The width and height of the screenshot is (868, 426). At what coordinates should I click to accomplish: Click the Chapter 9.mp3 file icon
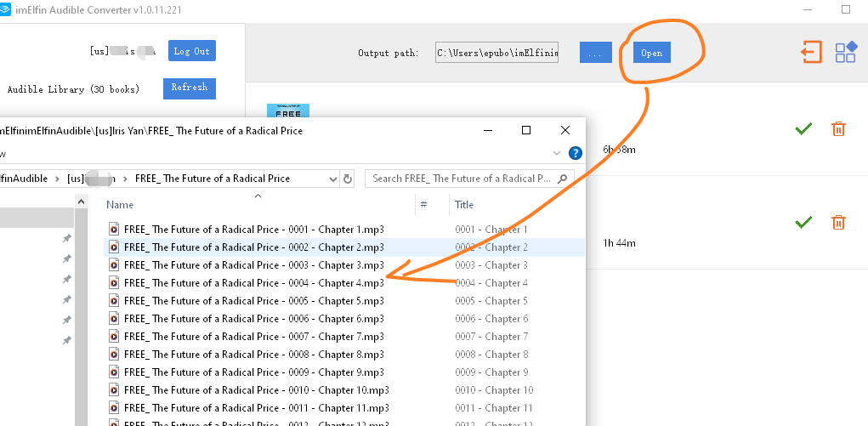click(x=113, y=372)
